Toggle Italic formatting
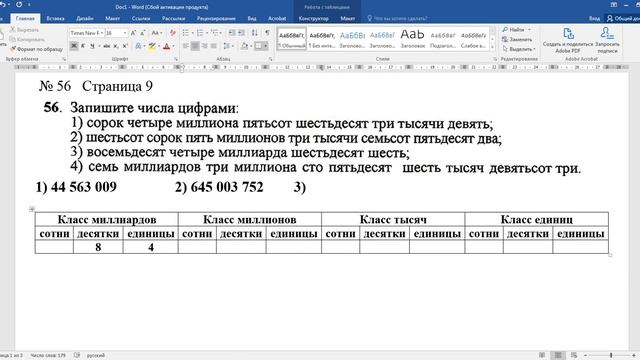 [x=83, y=46]
